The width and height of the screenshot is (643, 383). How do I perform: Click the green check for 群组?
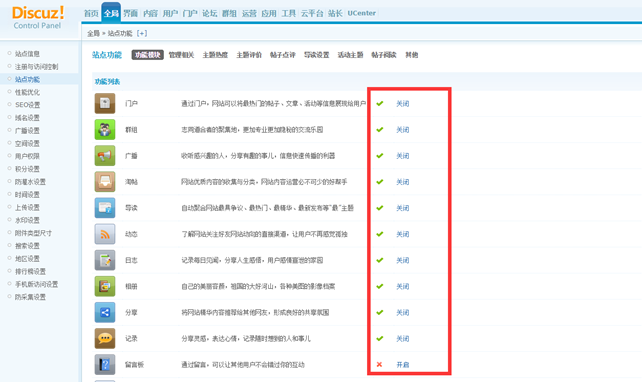tap(380, 130)
